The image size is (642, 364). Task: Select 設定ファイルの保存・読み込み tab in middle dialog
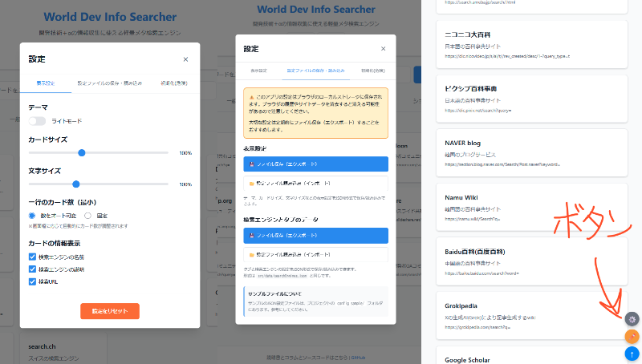pos(315,71)
